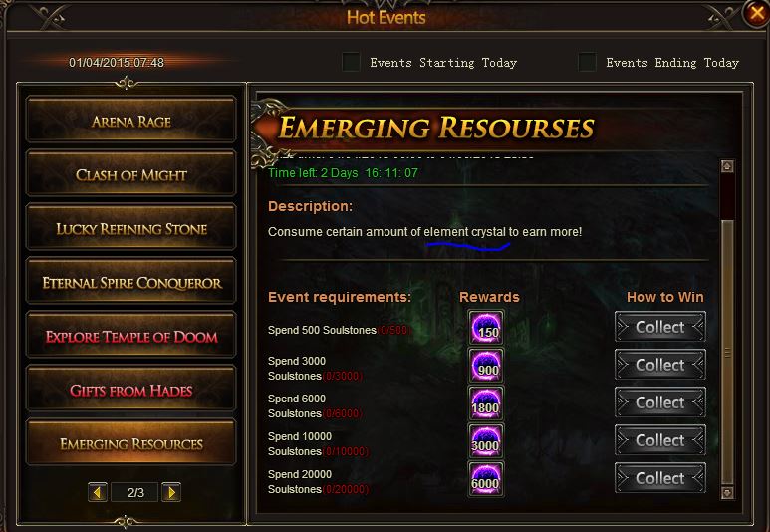Close the Hot Events window
Screen dimensions: 770x532
coord(756,13)
